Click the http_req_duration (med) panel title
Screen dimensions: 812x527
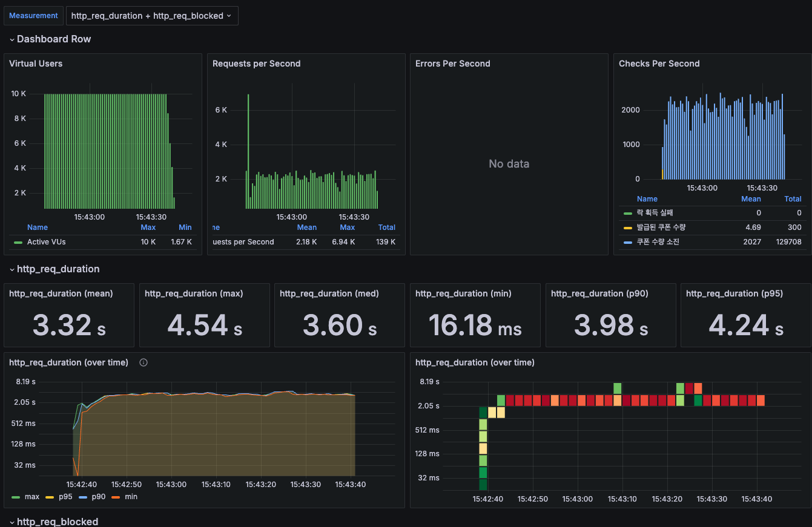(x=329, y=293)
